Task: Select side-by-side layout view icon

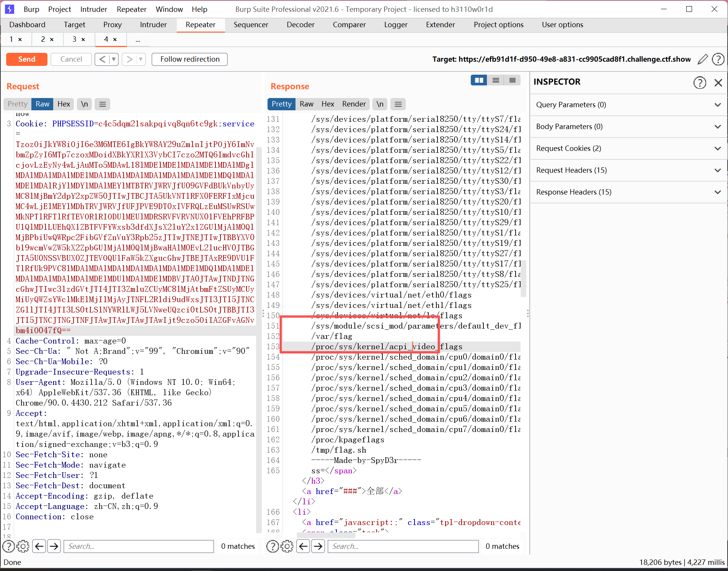Action: pyautogui.click(x=479, y=80)
